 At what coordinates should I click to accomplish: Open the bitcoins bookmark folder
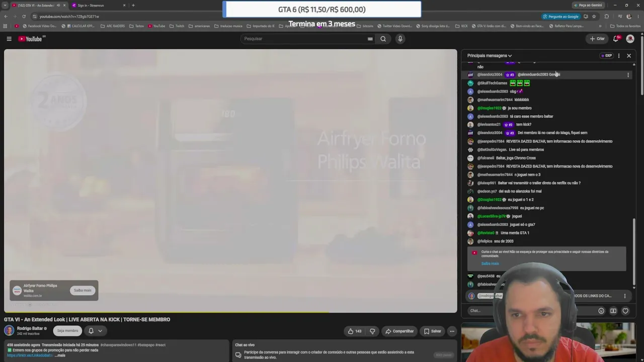[x=365, y=26]
